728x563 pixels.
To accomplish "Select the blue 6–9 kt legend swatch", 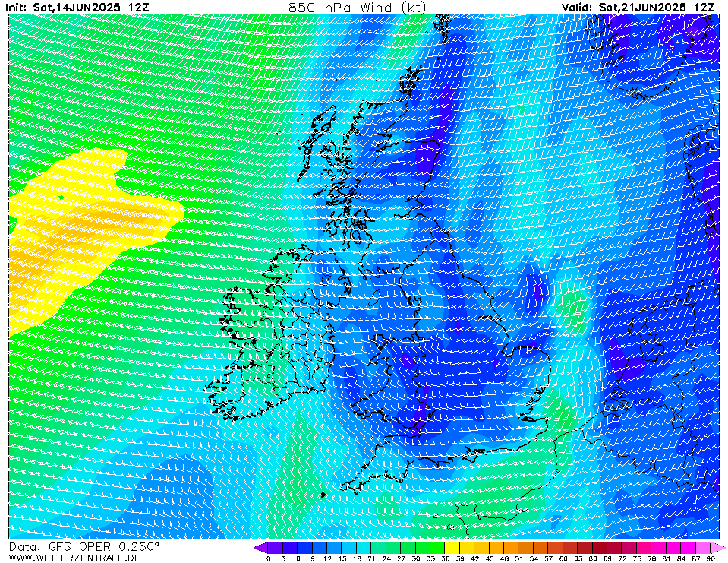I will tap(305, 548).
